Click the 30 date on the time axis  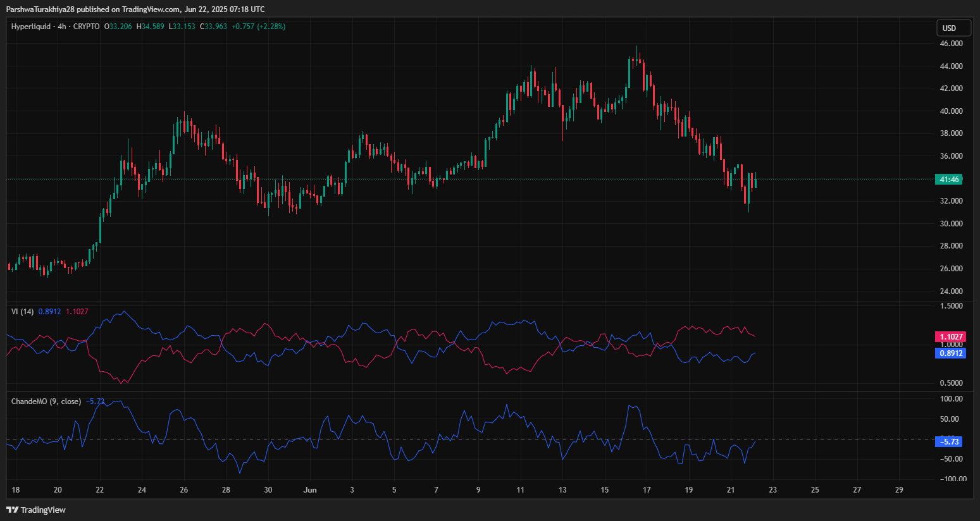click(x=268, y=490)
